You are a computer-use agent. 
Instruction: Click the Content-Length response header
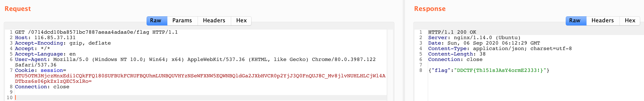pos(457,54)
